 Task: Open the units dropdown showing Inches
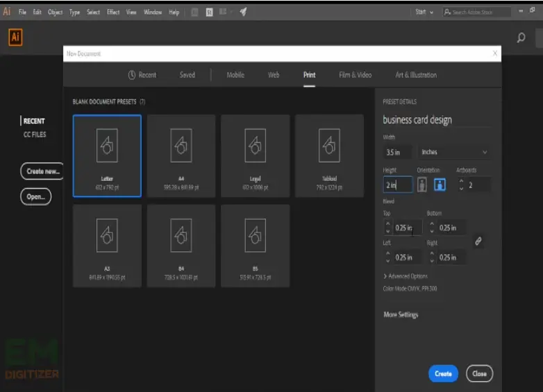(454, 152)
